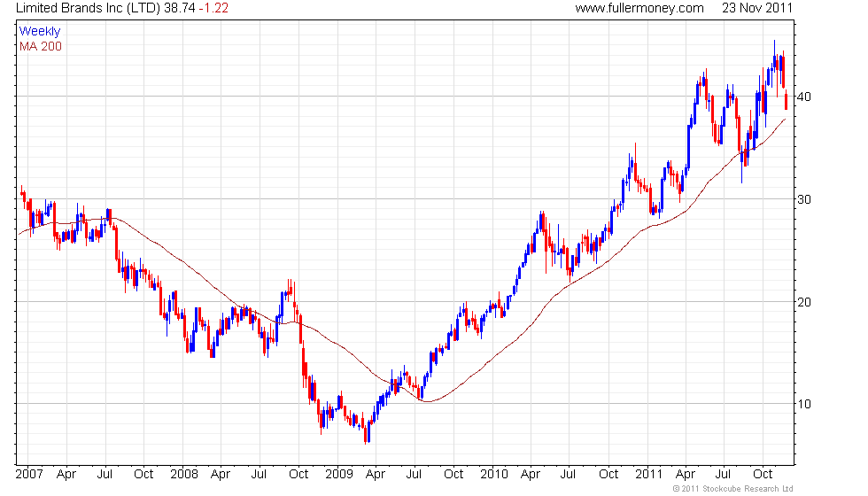Click the 2008 year axis label
This screenshot has height=496, width=868.
(184, 475)
